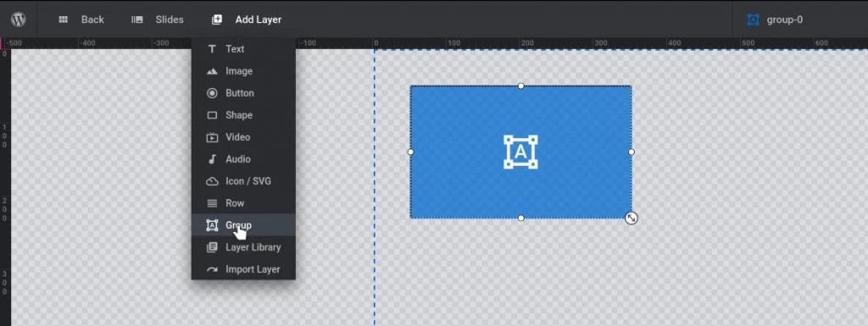This screenshot has width=868, height=326.
Task: Choose the Image layer icon
Action: coord(212,71)
